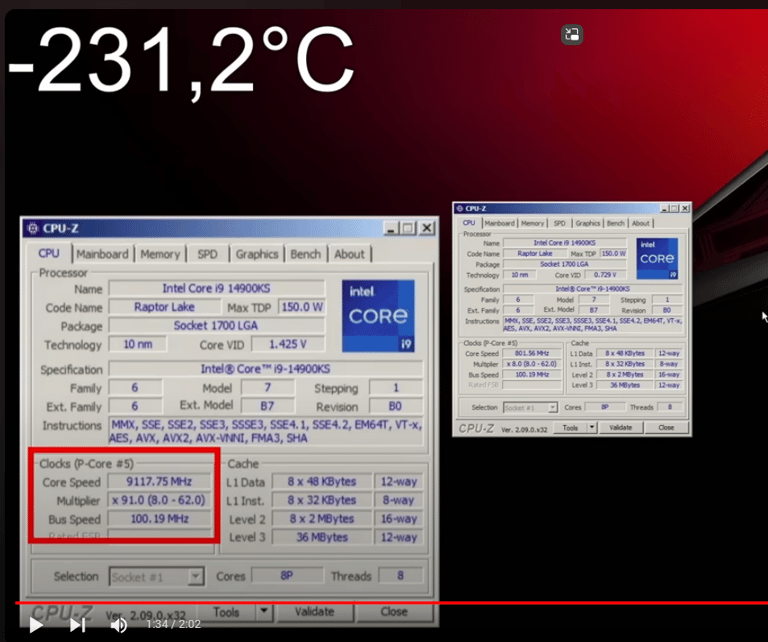Open Bench tab in large CPU-Z window
The image size is (768, 642).
click(306, 254)
